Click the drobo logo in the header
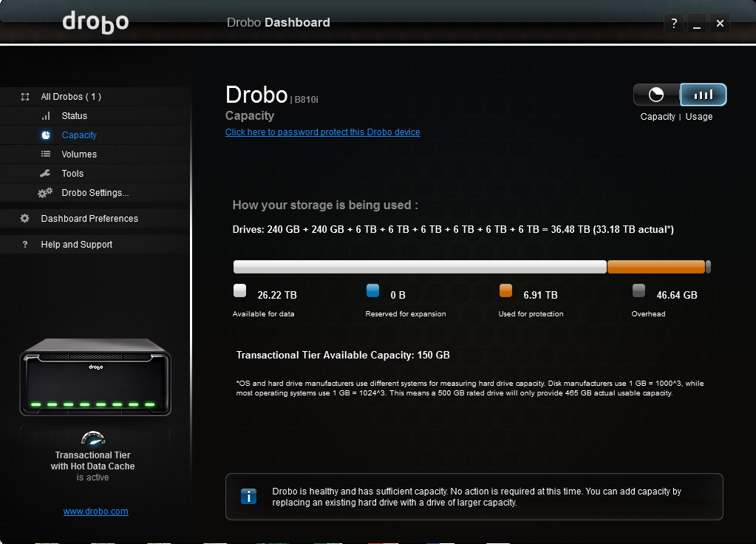This screenshot has height=544, width=756. (x=95, y=22)
